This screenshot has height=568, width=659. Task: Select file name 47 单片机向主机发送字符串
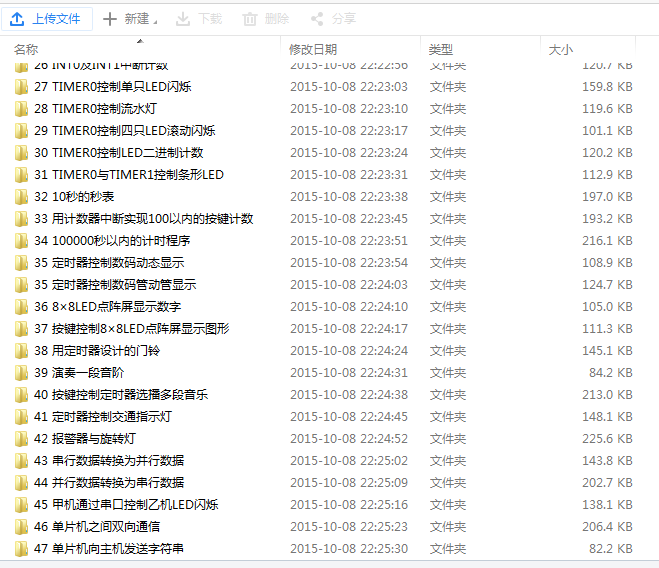(x=109, y=548)
